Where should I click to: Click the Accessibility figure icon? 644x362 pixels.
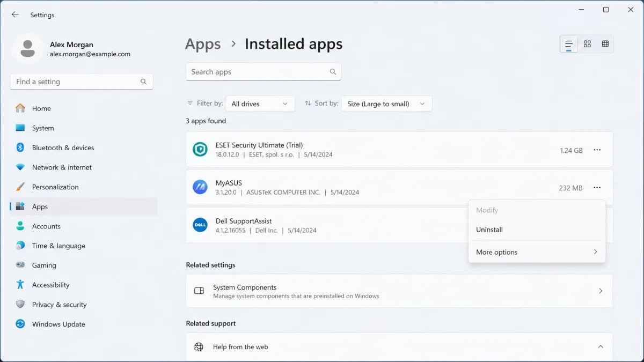20,285
